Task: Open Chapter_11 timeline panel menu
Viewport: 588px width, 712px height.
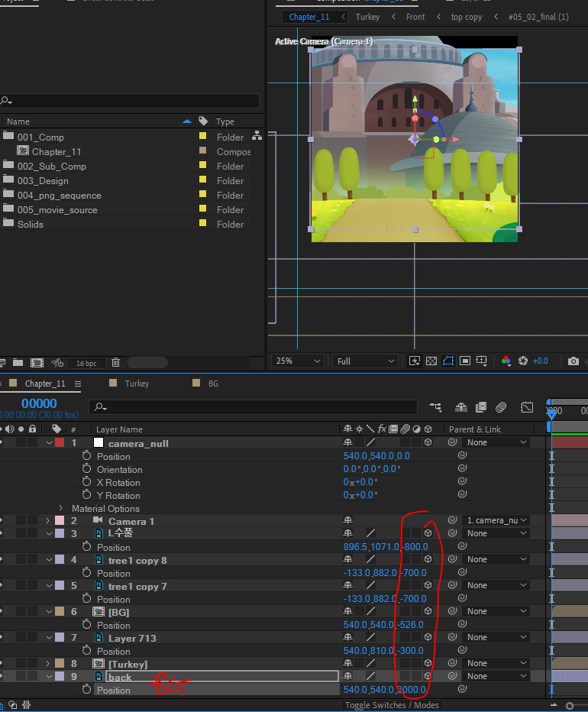Action: [78, 384]
